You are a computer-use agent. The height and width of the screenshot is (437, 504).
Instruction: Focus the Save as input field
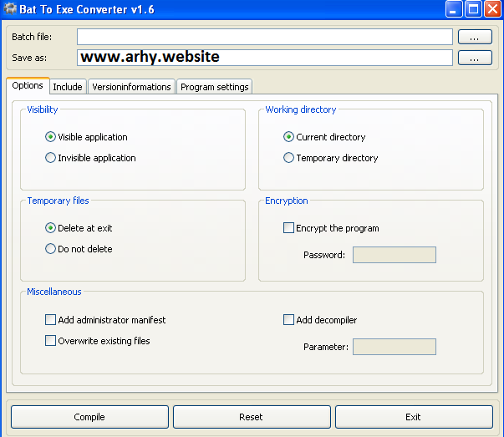tap(265, 58)
